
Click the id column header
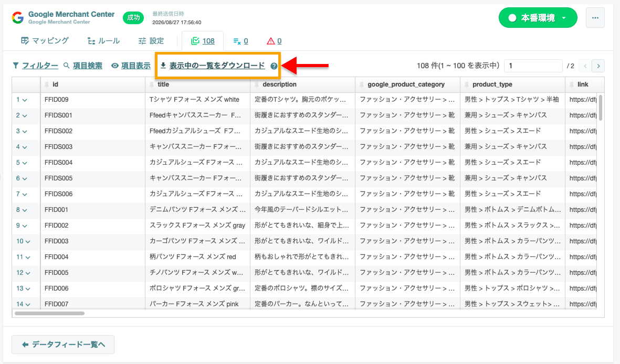[x=93, y=84]
